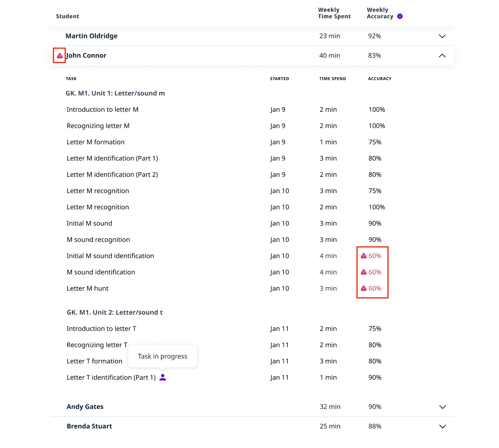This screenshot has width=499, height=448.
Task: Expand Andy Gates's row
Action: click(442, 407)
